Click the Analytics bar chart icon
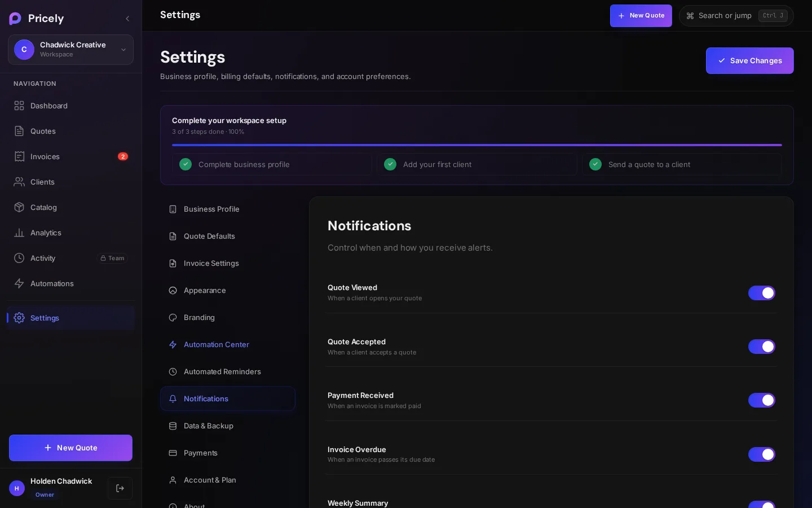The image size is (812, 508). [x=19, y=233]
